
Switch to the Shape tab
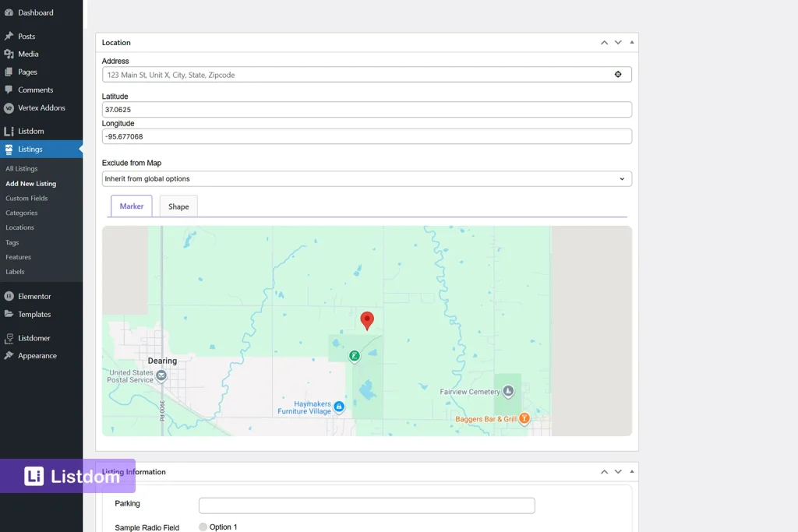[x=178, y=206]
